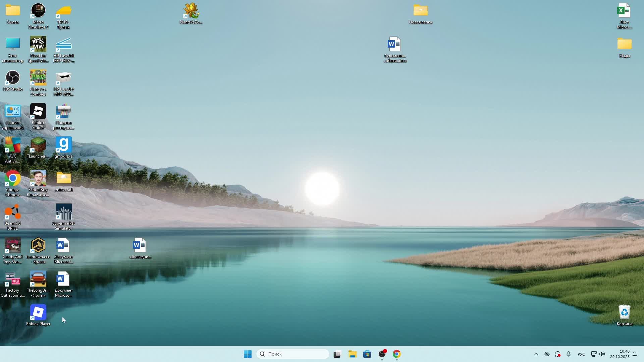
Task: Open the Windows Start menu
Action: [x=248, y=354]
